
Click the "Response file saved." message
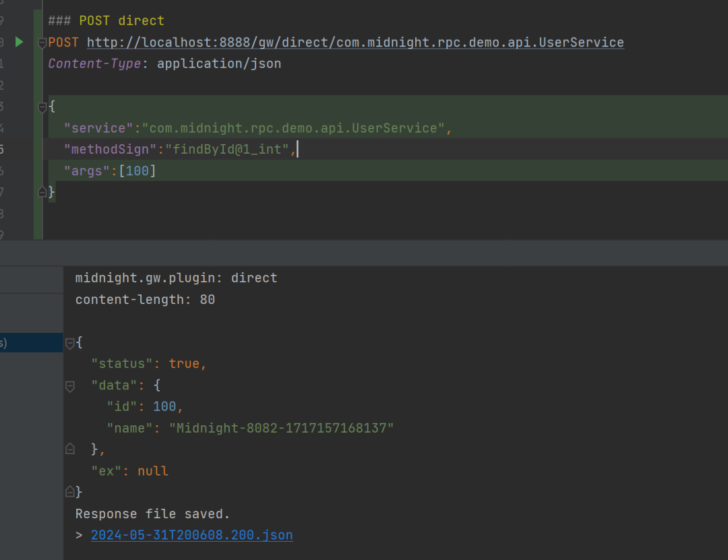[x=153, y=514]
